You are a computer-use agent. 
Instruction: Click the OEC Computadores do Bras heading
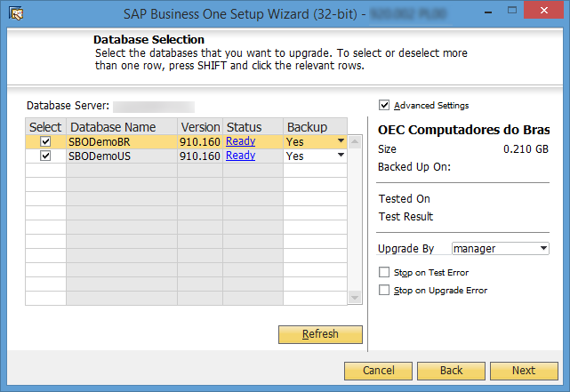tap(464, 130)
